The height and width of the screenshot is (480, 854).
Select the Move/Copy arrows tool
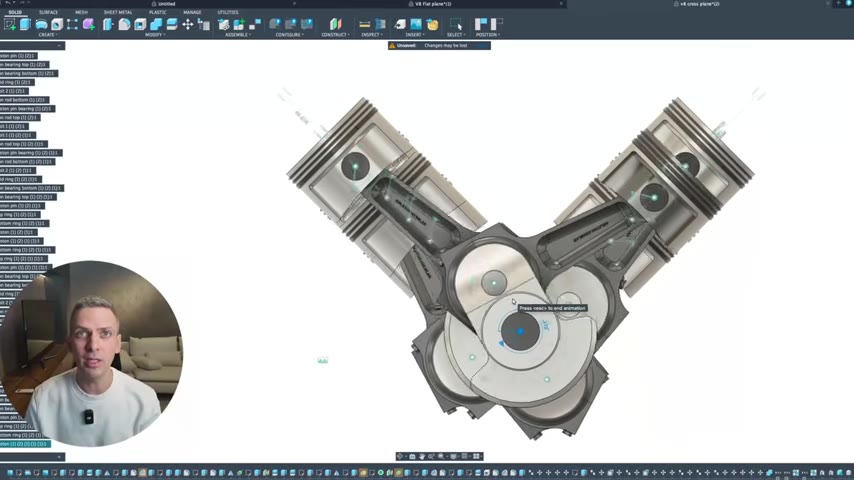click(188, 24)
